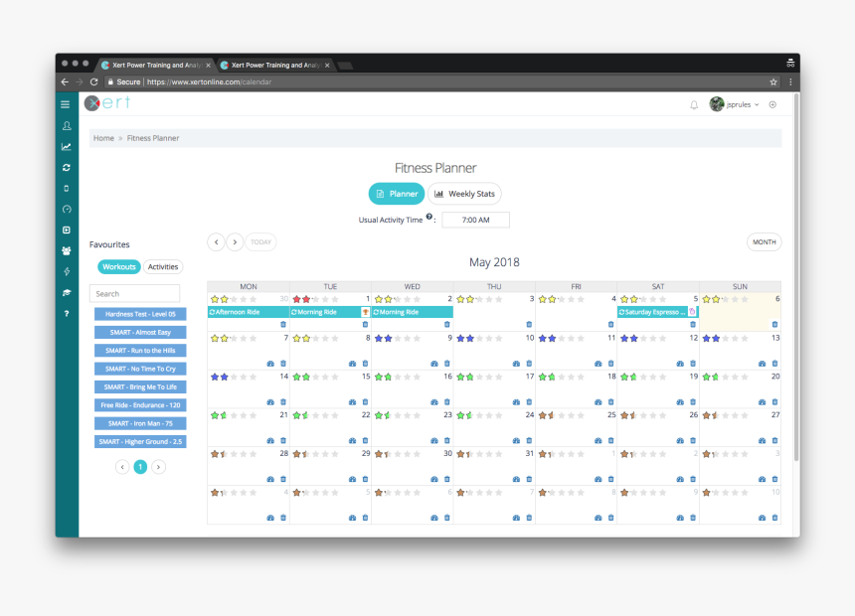Select SMART - Almost Easy workout
Image resolution: width=855 pixels, height=616 pixels.
[140, 332]
